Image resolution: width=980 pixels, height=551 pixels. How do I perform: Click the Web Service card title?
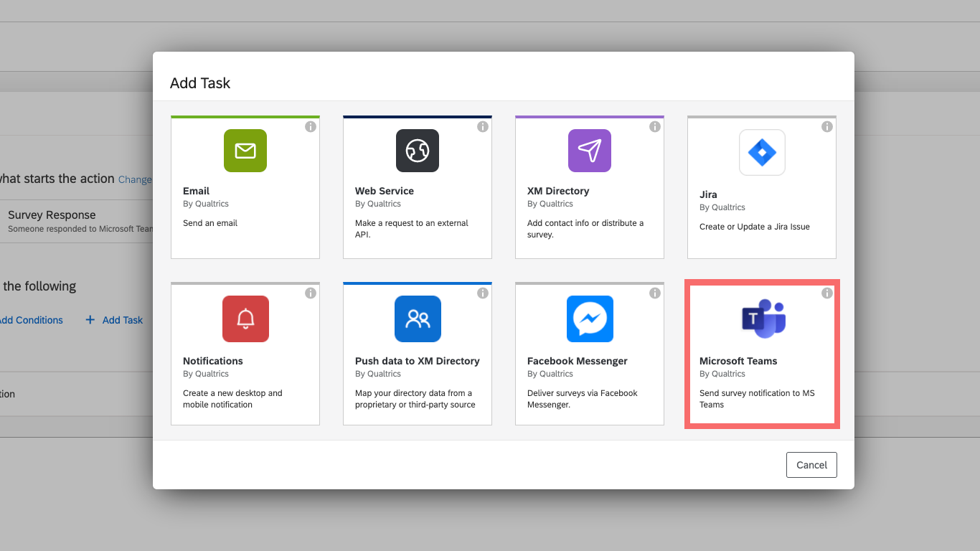tap(385, 191)
